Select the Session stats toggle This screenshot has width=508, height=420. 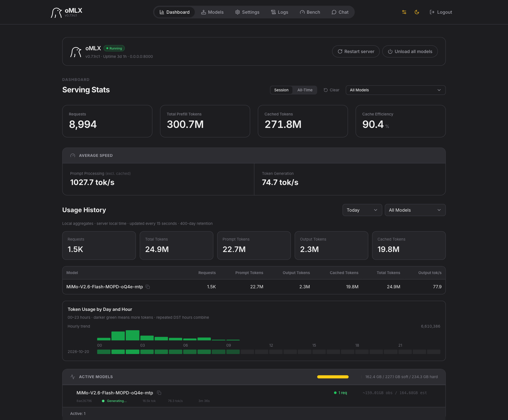coord(281,90)
